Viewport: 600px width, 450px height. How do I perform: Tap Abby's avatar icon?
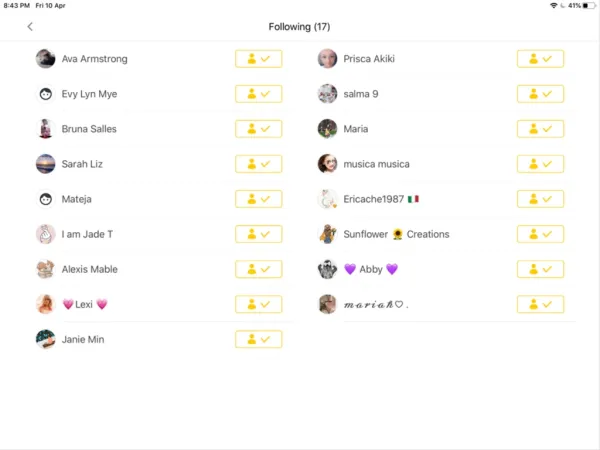coord(328,269)
